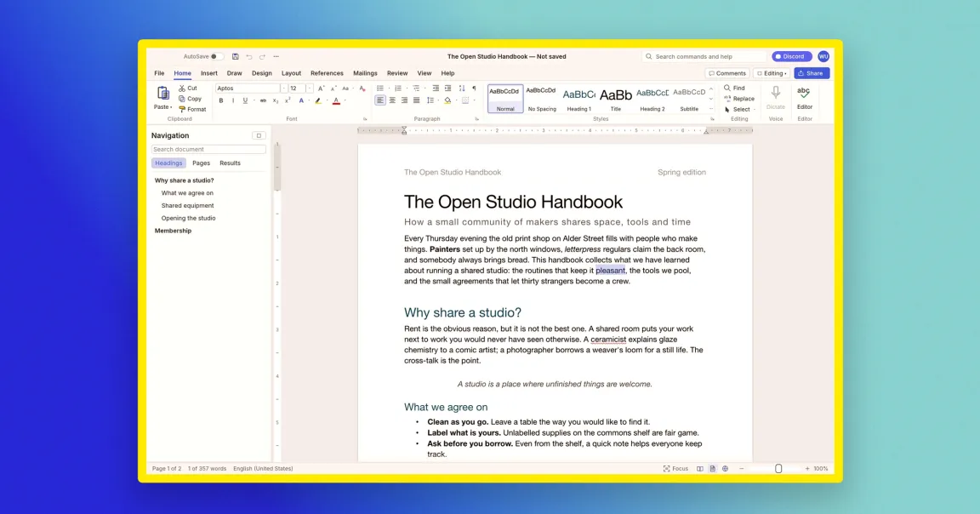Click the Save icon in the title bar
Screen dimensions: 980x514
[235, 56]
